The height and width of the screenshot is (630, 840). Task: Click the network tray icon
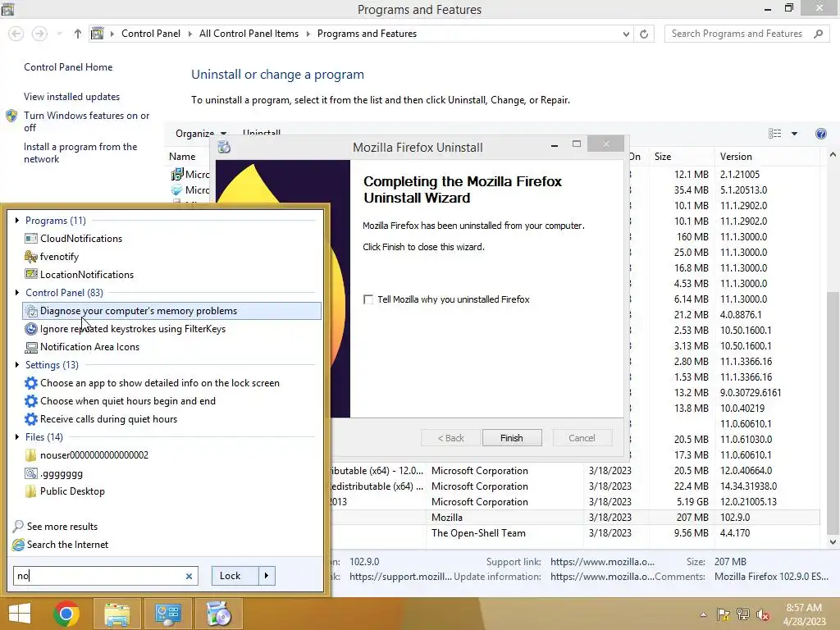(743, 614)
